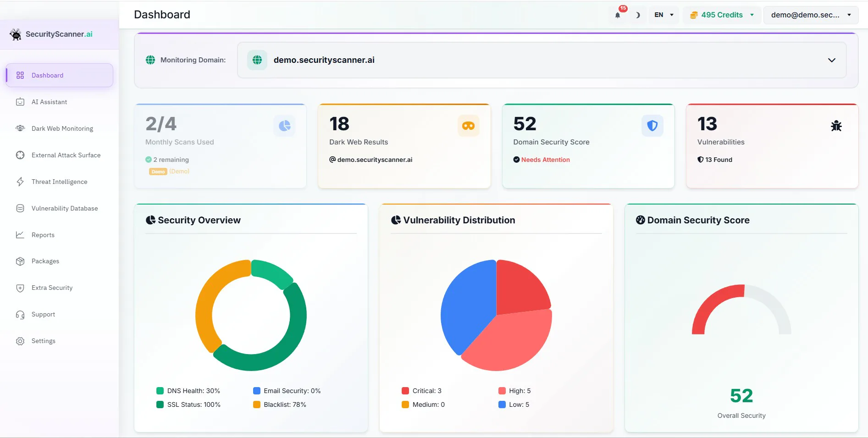Click the Monthly Scans pie chart icon
868x438 pixels.
284,126
